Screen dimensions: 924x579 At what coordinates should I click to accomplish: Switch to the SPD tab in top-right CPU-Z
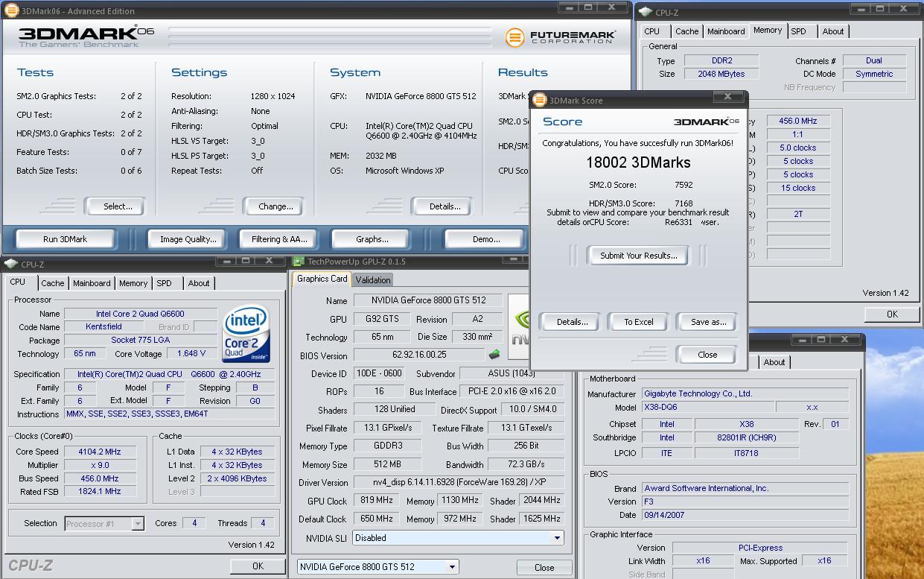[799, 31]
